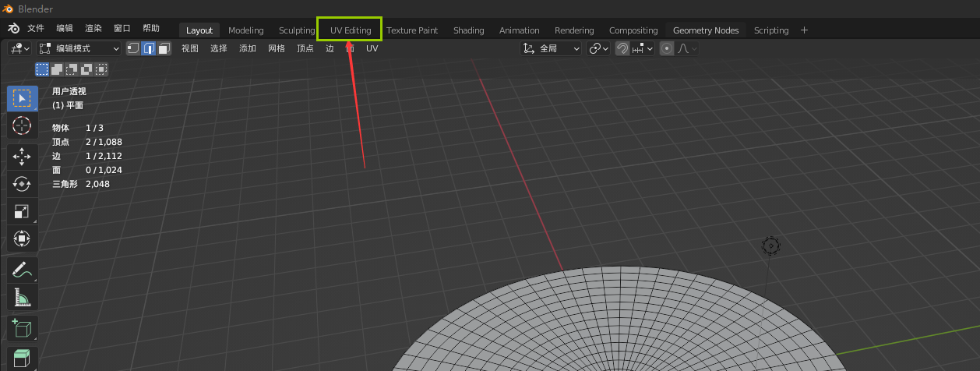Open the 视图 viewport menu
Viewport: 980px width, 371px height.
pos(190,48)
